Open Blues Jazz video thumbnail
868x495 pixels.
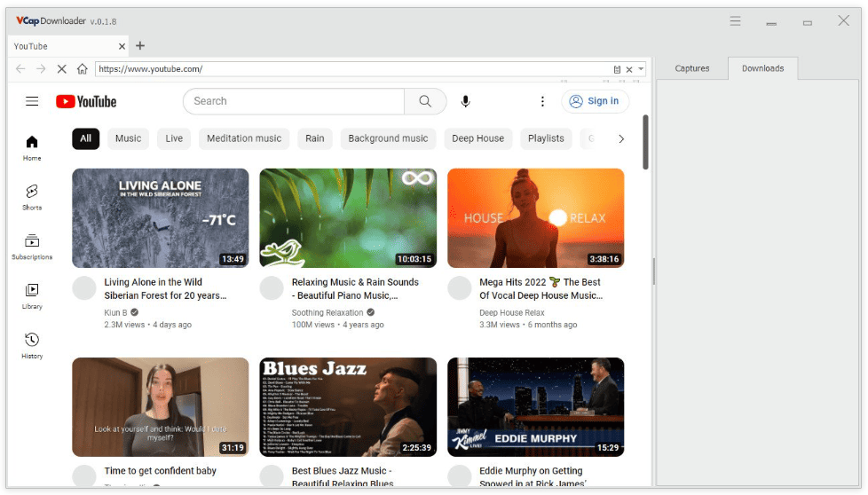point(348,407)
